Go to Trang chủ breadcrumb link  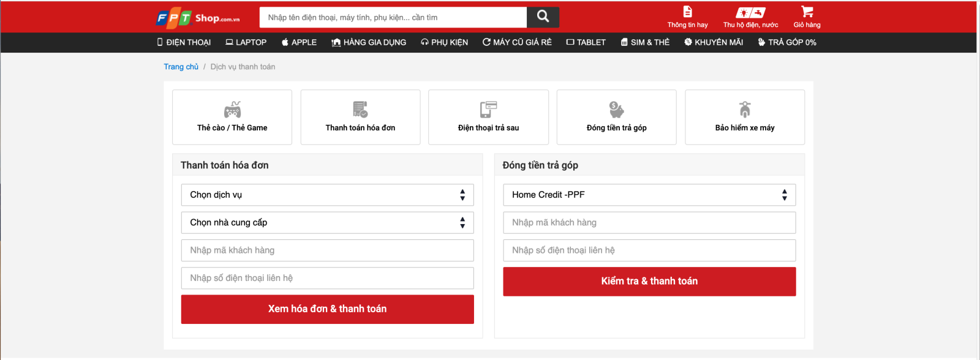pos(181,67)
